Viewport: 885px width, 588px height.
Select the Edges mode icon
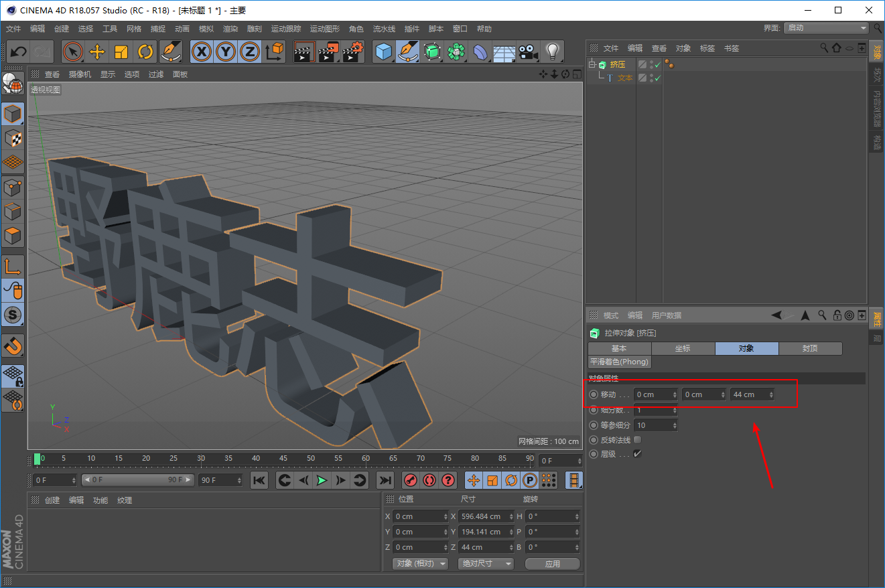coord(13,212)
